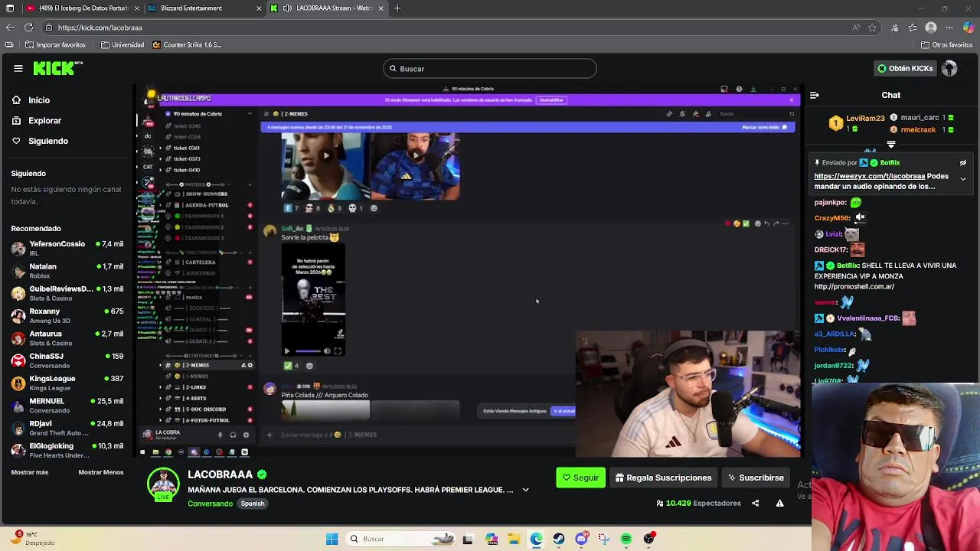Click the Conversando category link

(x=210, y=504)
